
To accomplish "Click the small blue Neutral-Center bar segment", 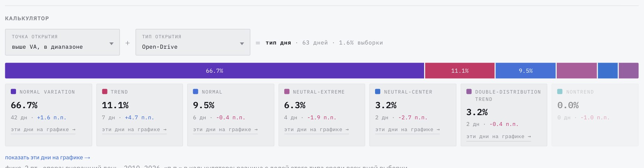I will coord(608,71).
